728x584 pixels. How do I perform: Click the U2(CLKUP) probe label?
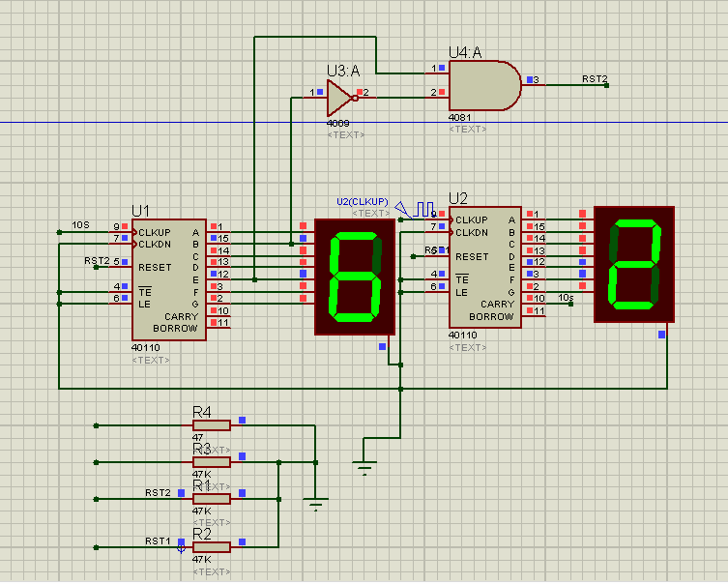tap(363, 202)
